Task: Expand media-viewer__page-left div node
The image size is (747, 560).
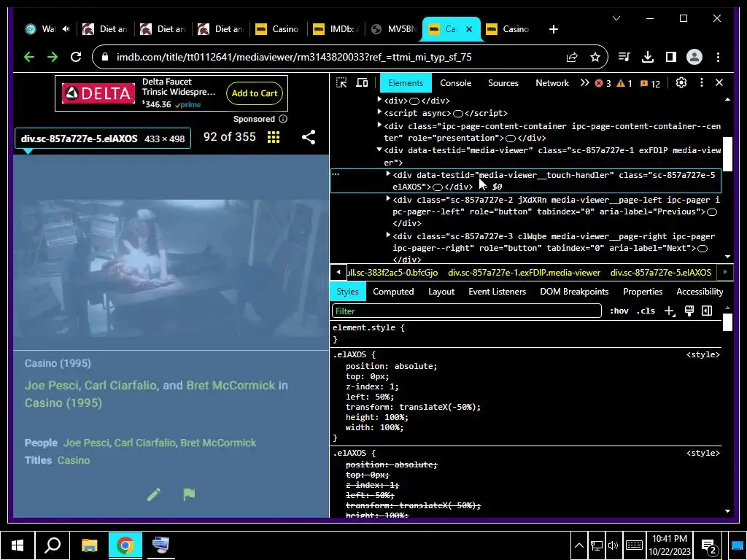Action: (x=388, y=198)
